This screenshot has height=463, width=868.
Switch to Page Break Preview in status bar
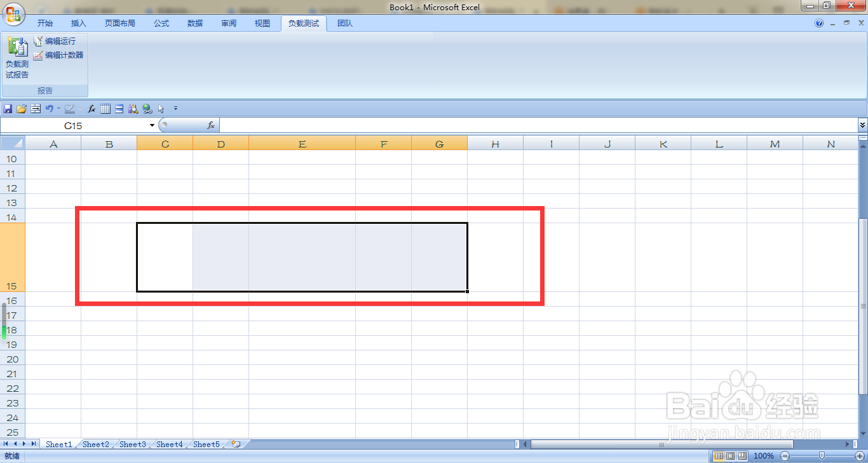pos(742,456)
